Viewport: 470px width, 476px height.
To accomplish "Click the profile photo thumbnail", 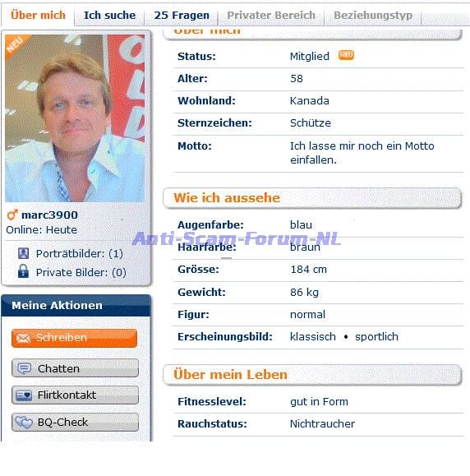I will 75,118.
